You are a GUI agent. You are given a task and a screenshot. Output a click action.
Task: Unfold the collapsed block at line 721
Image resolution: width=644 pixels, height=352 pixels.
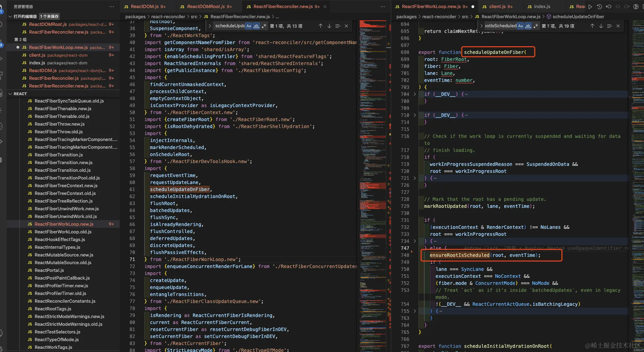[415, 178]
